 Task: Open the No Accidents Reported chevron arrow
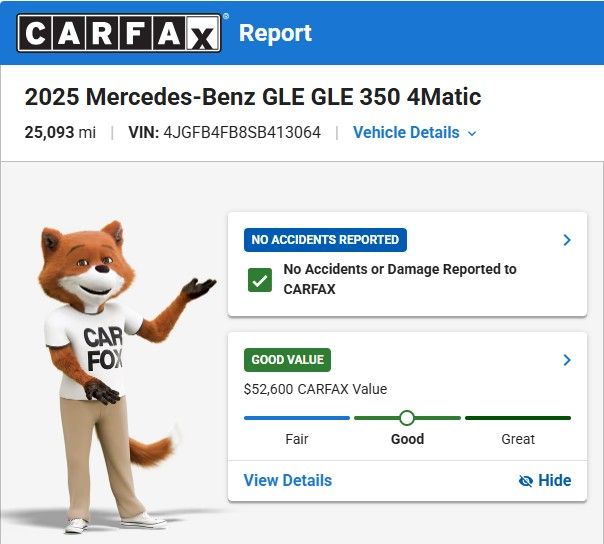click(x=567, y=240)
